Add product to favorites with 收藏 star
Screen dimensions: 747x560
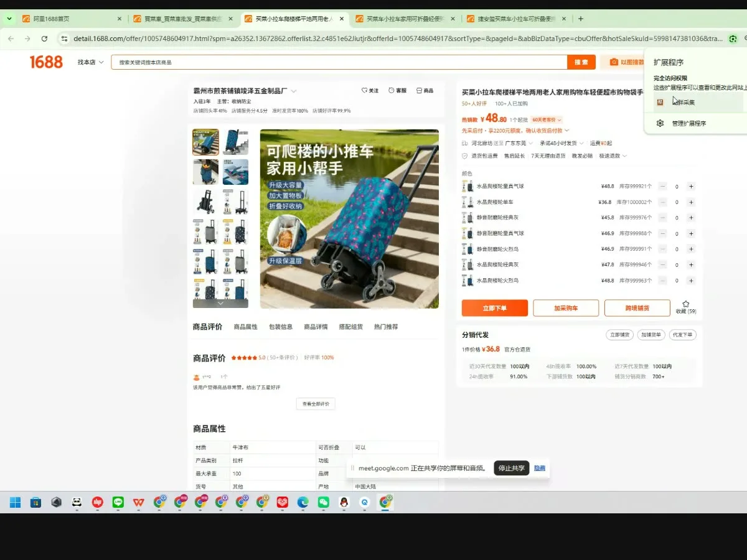coord(686,307)
